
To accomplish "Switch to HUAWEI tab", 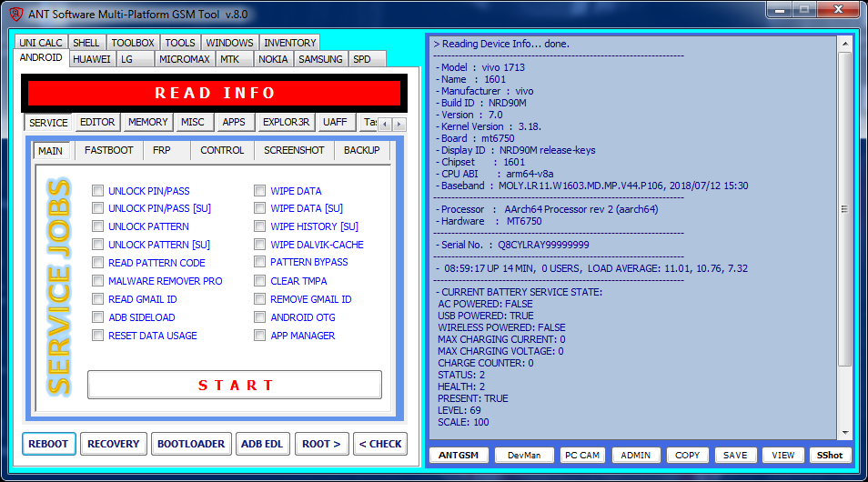I will (x=92, y=59).
